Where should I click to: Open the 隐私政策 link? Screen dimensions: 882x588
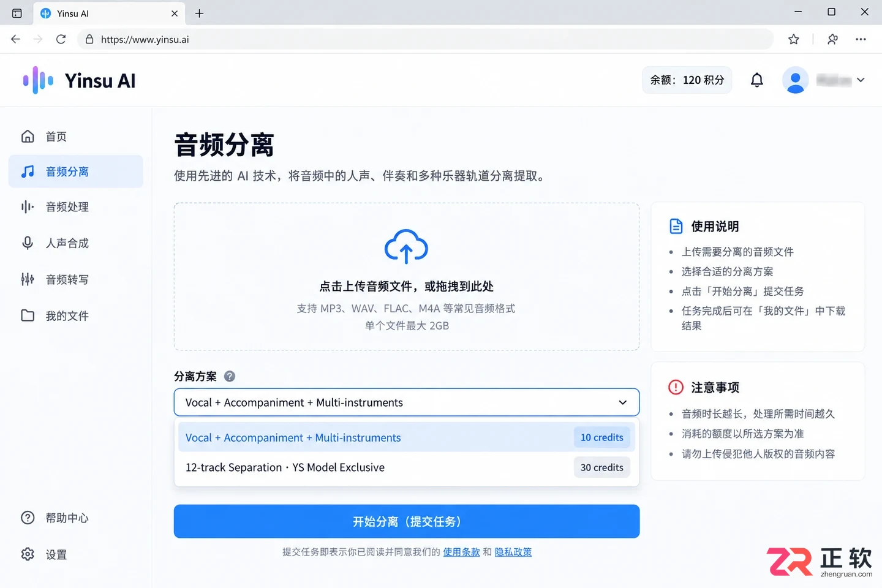coord(513,552)
